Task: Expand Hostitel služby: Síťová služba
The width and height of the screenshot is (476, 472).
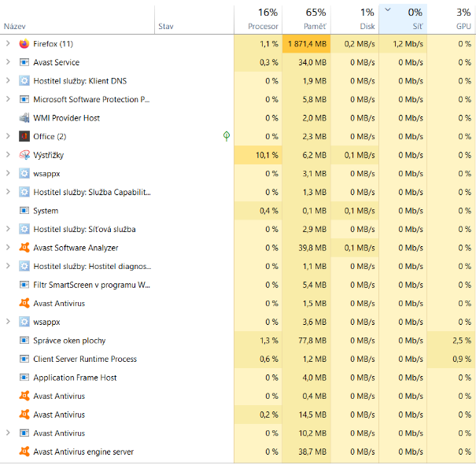Action: click(8, 229)
